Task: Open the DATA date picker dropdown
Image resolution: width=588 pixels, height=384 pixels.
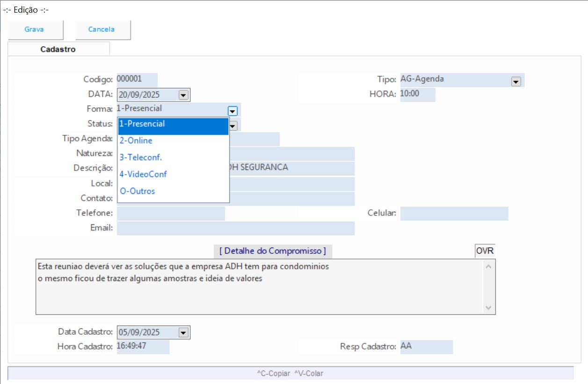Action: tap(183, 95)
